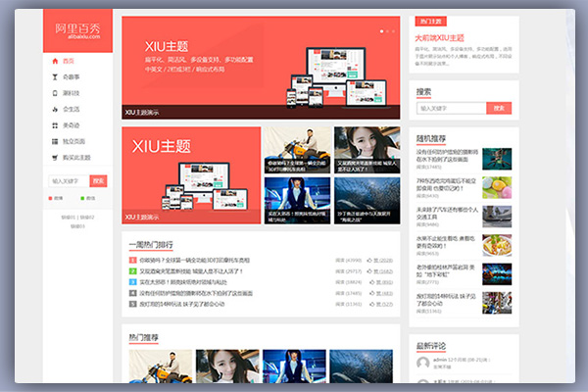Click the 链接03 footer link

coord(77,226)
